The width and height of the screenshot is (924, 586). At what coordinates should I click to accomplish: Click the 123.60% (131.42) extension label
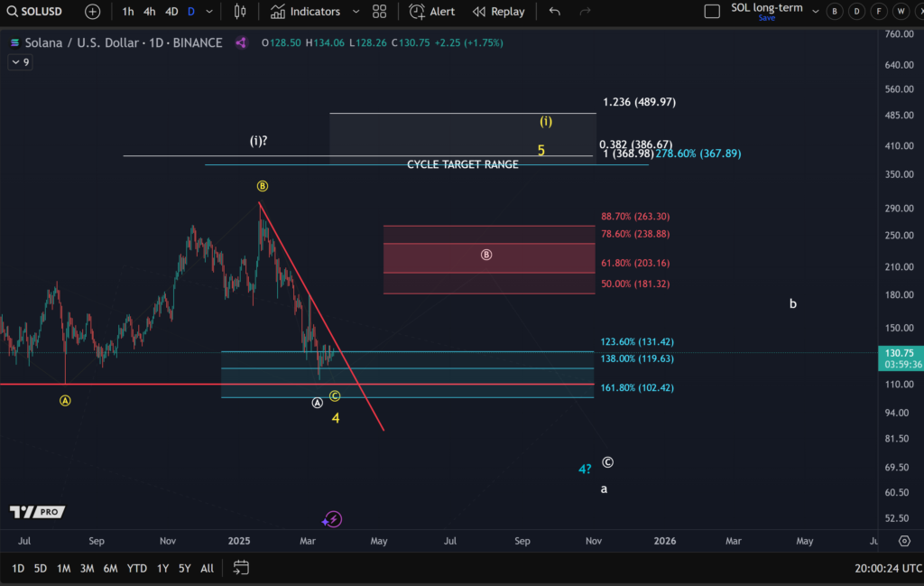click(x=637, y=342)
